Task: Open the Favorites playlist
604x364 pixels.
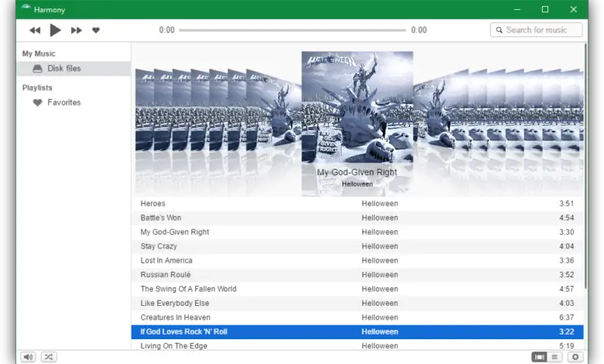Action: (x=74, y=102)
